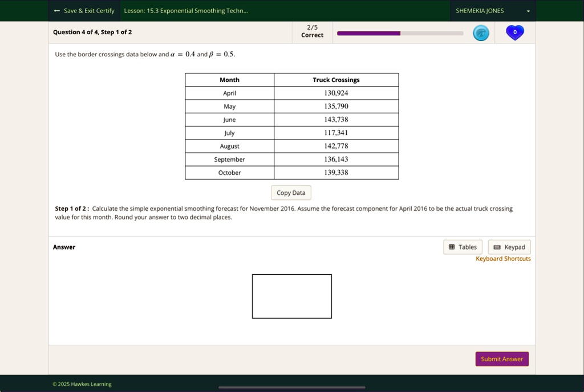584x392 pixels.
Task: Select the October value 139,338
Action: coord(336,173)
